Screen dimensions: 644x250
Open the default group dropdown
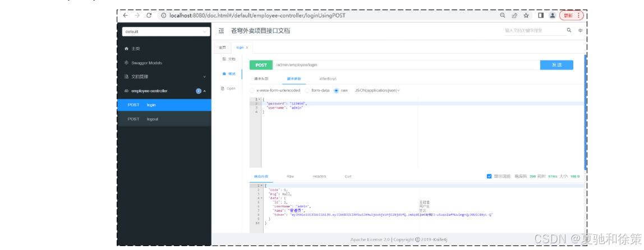point(167,31)
